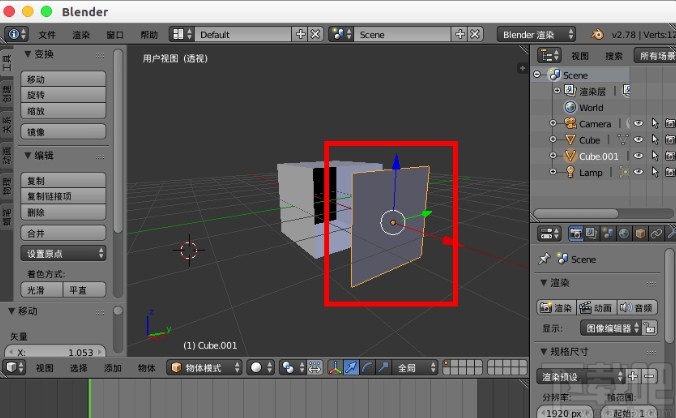This screenshot has height=418, width=676.
Task: Open the 设置原点 dropdown
Action: (x=63, y=253)
